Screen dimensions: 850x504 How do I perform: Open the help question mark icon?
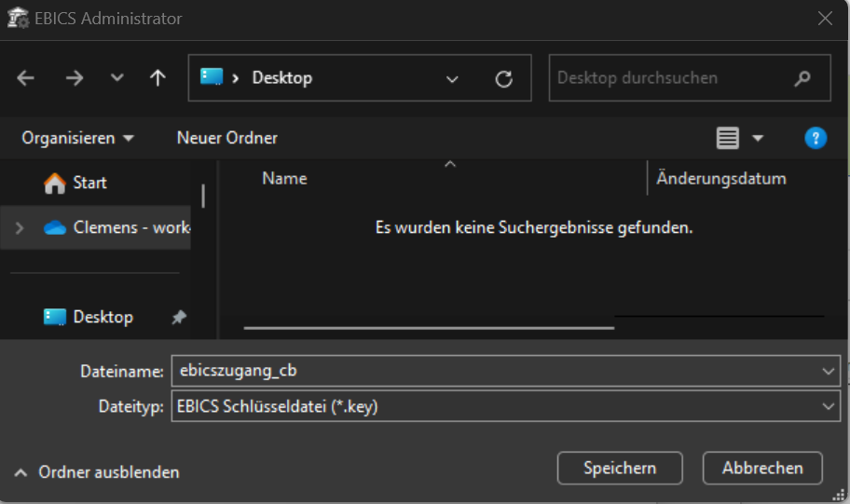pyautogui.click(x=816, y=138)
